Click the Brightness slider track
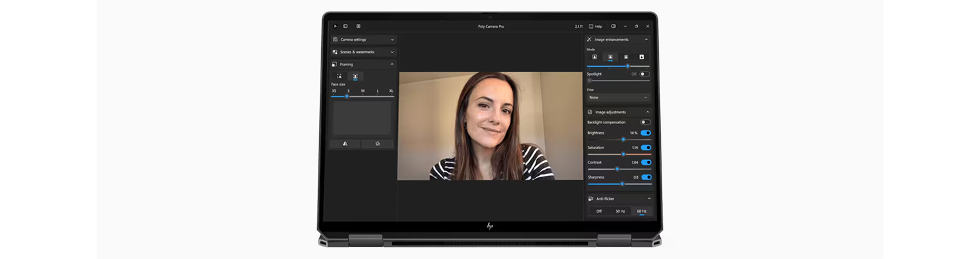Viewport: 980px width, 259px height. tap(619, 139)
